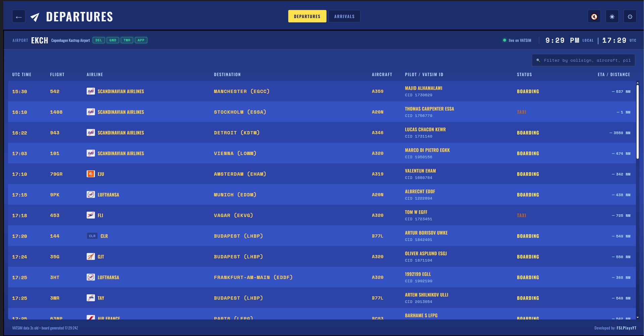Image resolution: width=644 pixels, height=336 pixels.
Task: Click flight number 79GR
Action: 56,174
